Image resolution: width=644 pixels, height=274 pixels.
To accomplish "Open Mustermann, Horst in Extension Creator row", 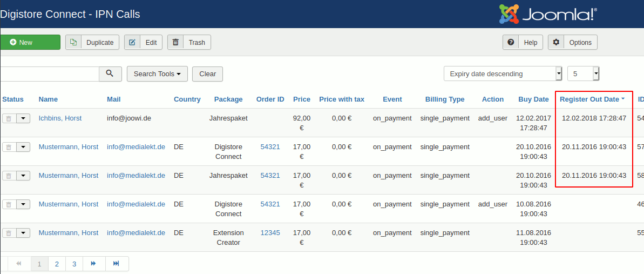I will (x=69, y=233).
